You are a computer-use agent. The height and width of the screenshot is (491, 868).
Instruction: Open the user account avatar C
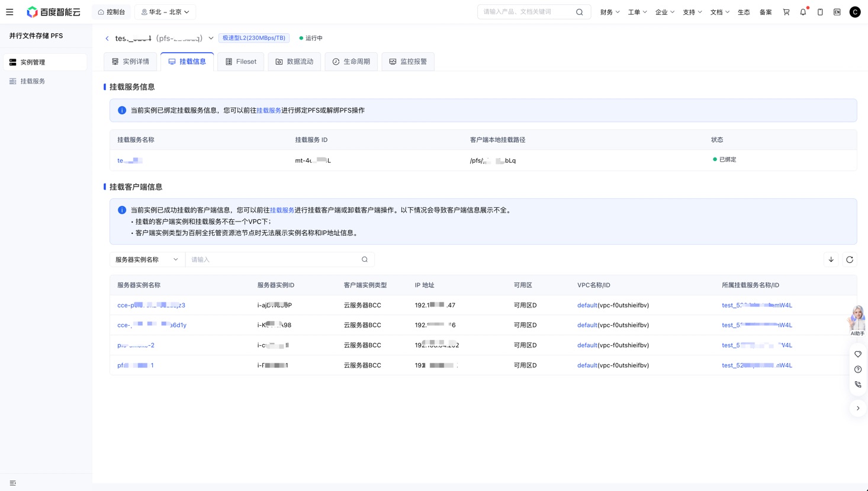pos(855,12)
